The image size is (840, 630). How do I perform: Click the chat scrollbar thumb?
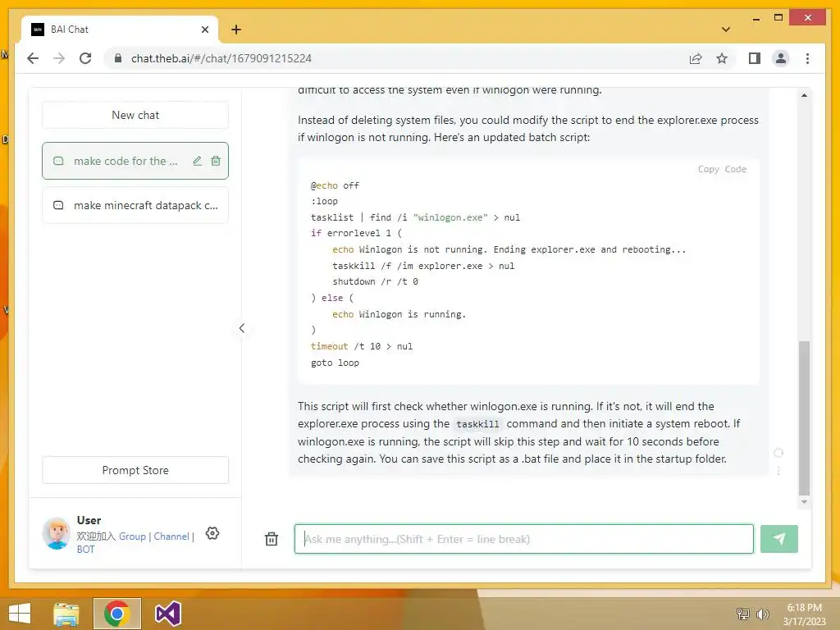click(x=804, y=418)
